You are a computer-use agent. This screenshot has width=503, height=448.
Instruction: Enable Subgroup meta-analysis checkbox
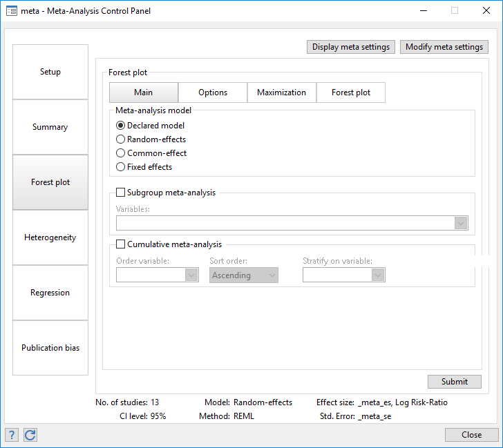[x=121, y=193]
